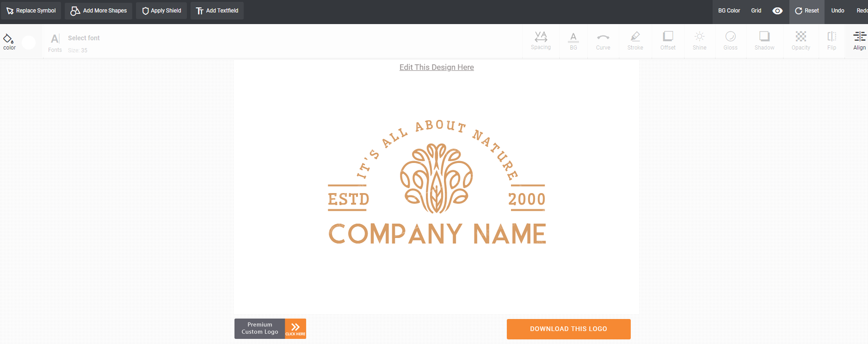
Task: Open the Fonts tool
Action: pyautogui.click(x=55, y=43)
